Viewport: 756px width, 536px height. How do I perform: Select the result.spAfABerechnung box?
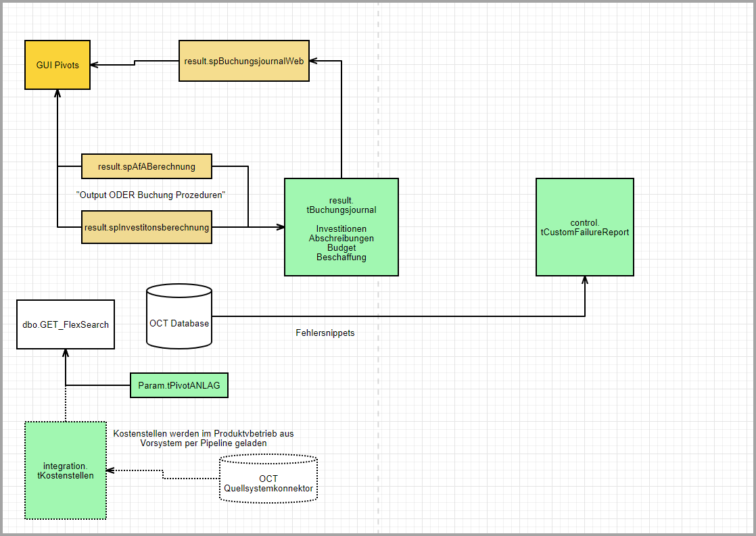click(146, 166)
